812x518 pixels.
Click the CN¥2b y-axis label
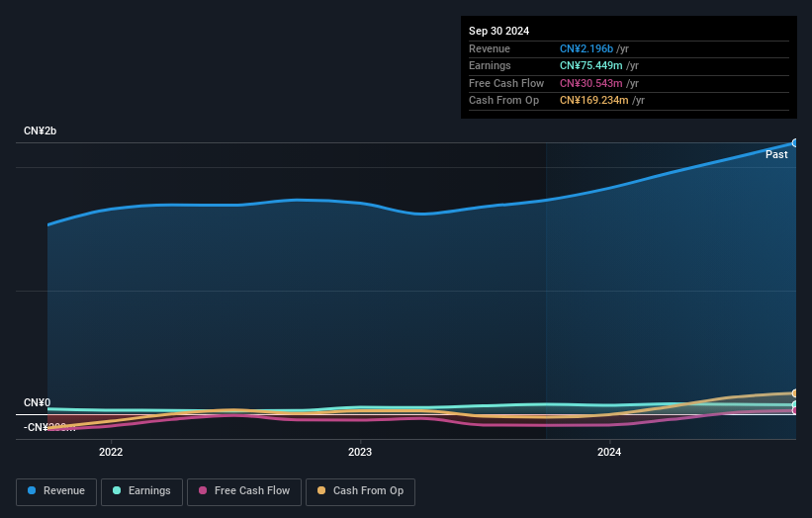point(40,130)
